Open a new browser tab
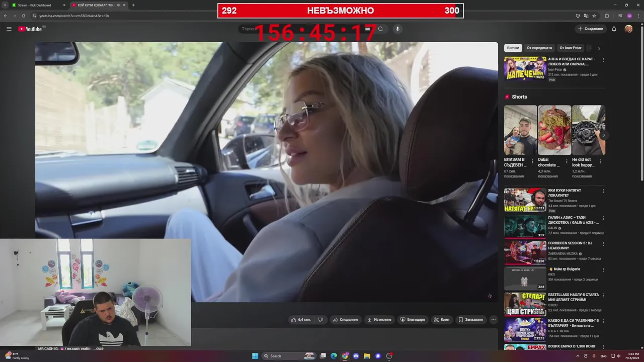The width and height of the screenshot is (644, 362). pyautogui.click(x=133, y=5)
